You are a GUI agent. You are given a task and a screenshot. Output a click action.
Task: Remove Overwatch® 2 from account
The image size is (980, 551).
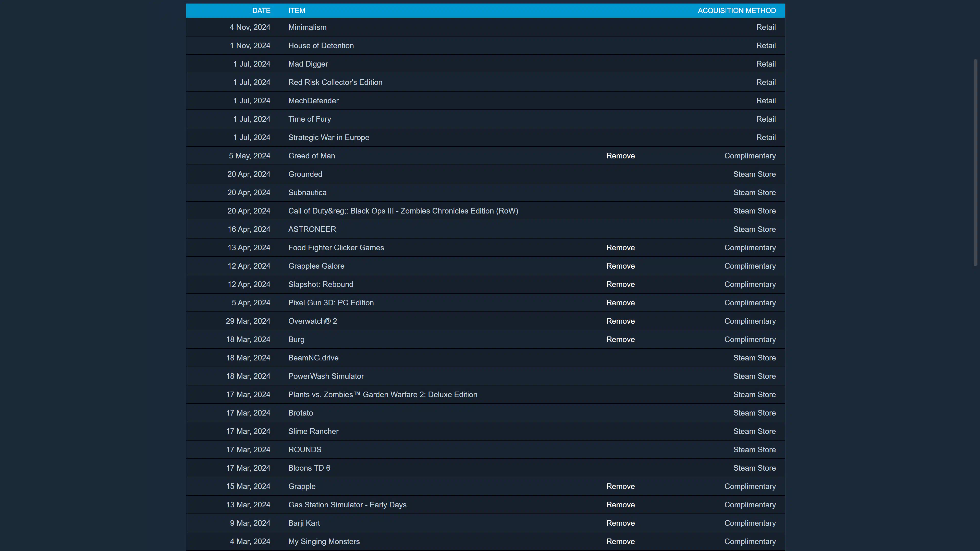620,321
